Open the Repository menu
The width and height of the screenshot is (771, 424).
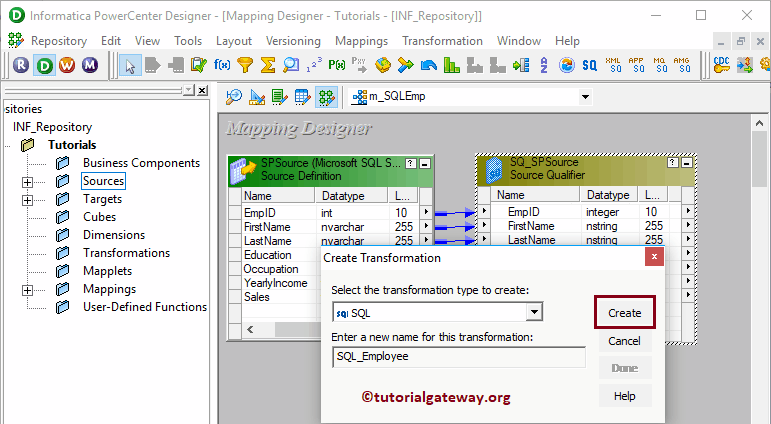tap(59, 41)
